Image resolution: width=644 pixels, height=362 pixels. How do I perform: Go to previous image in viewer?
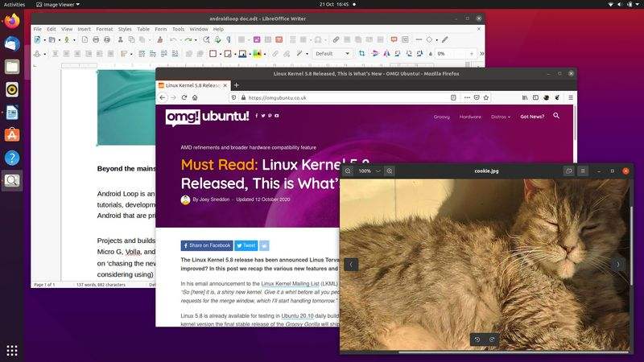pos(351,265)
